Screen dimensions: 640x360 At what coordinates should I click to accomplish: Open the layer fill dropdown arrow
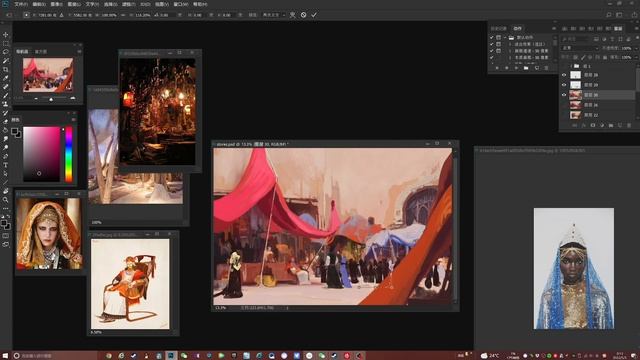(x=636, y=58)
